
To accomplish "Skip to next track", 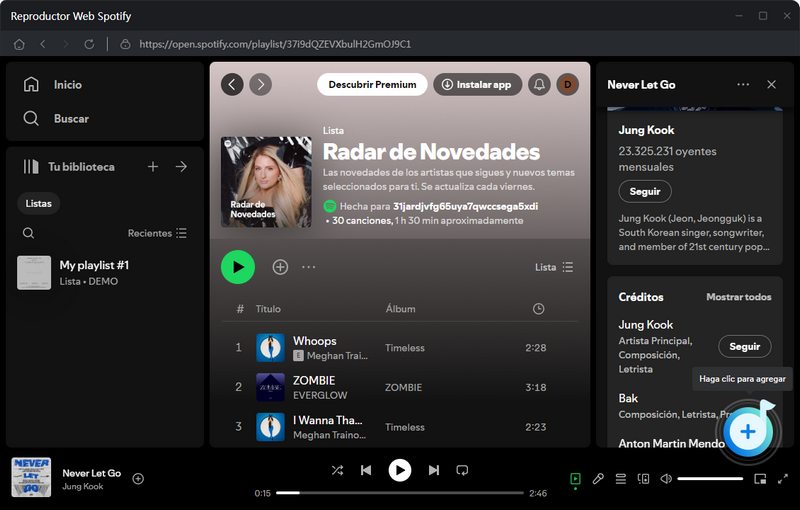I will [x=434, y=470].
